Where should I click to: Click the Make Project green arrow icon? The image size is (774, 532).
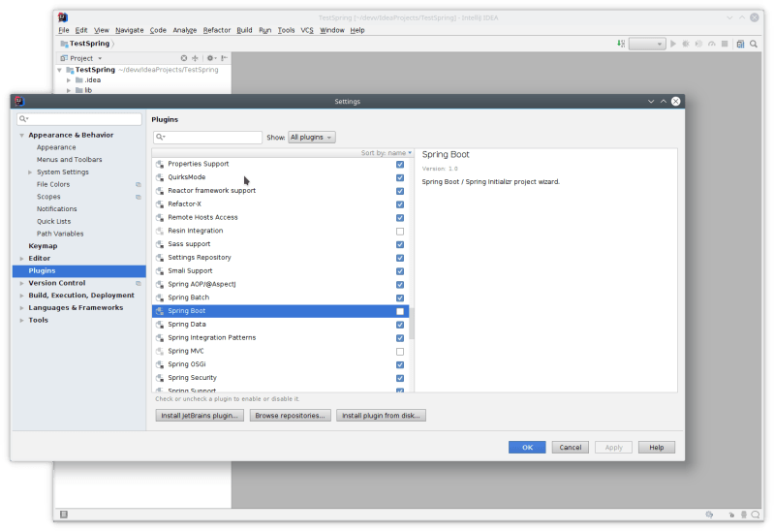(x=621, y=44)
